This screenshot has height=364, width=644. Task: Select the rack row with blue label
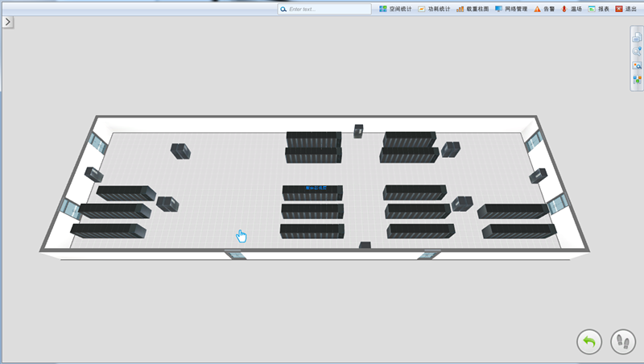[x=312, y=192]
